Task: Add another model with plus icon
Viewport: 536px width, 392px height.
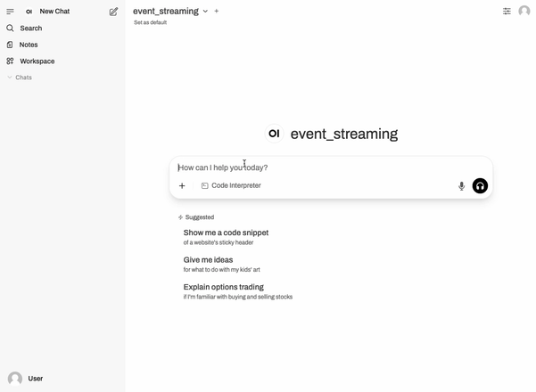Action: (217, 12)
